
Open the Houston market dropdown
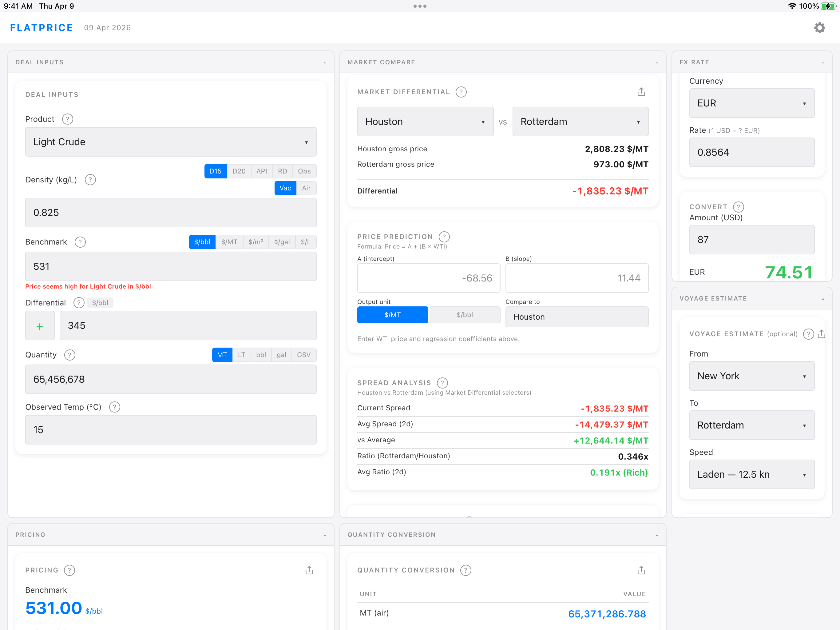click(x=425, y=122)
